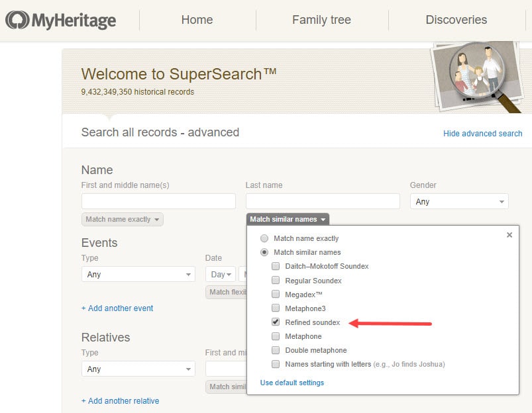The height and width of the screenshot is (413, 532).
Task: Check the Regular Soundex option
Action: 276,281
